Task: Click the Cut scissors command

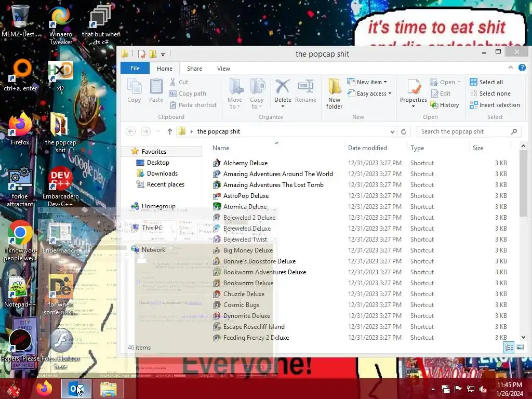Action: point(179,82)
